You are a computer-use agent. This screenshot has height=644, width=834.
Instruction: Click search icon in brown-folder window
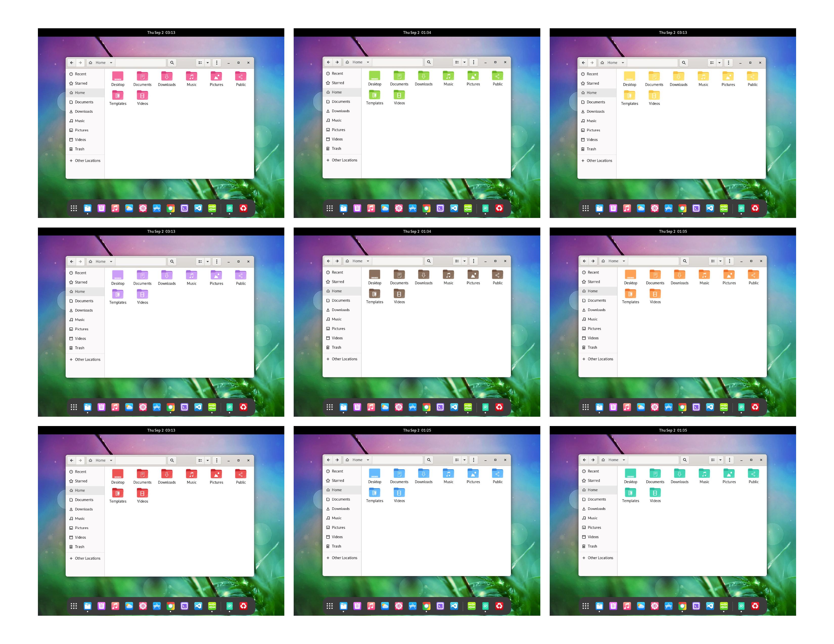point(429,261)
